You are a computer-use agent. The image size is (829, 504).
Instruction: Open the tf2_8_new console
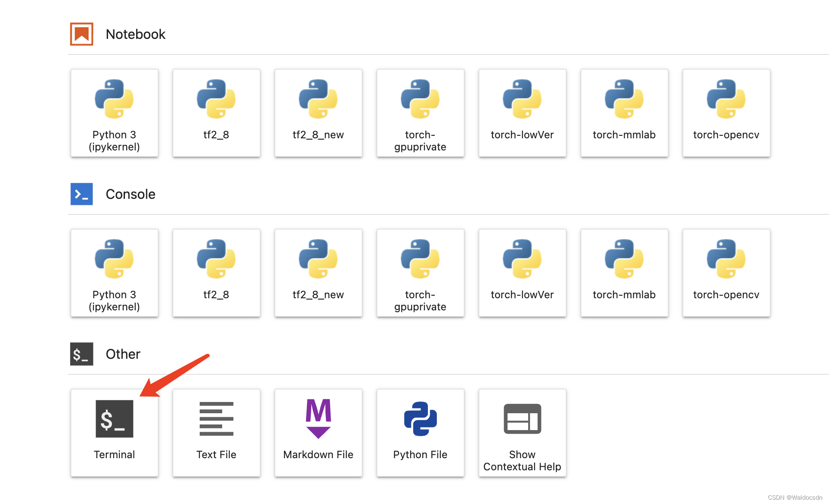(x=319, y=273)
